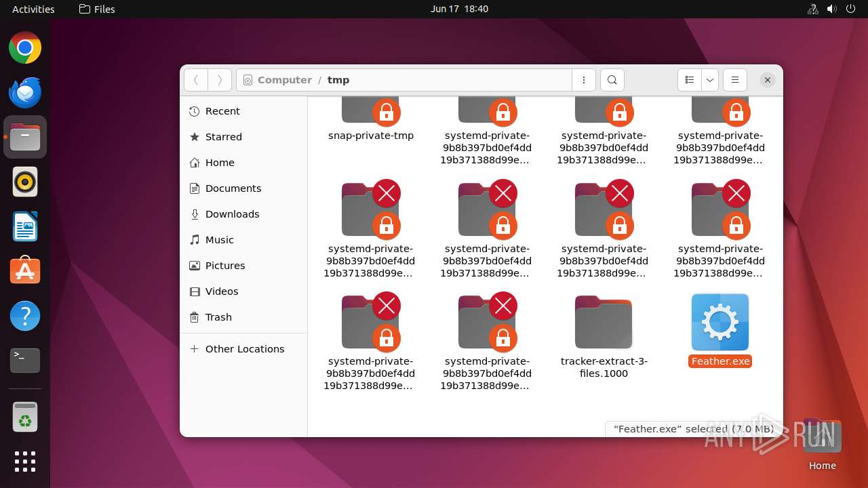Click the volume icon in system tray

click(x=831, y=9)
